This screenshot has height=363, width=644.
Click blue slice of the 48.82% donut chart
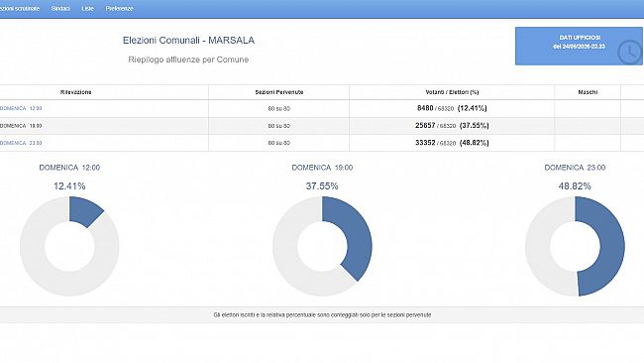coord(611,247)
